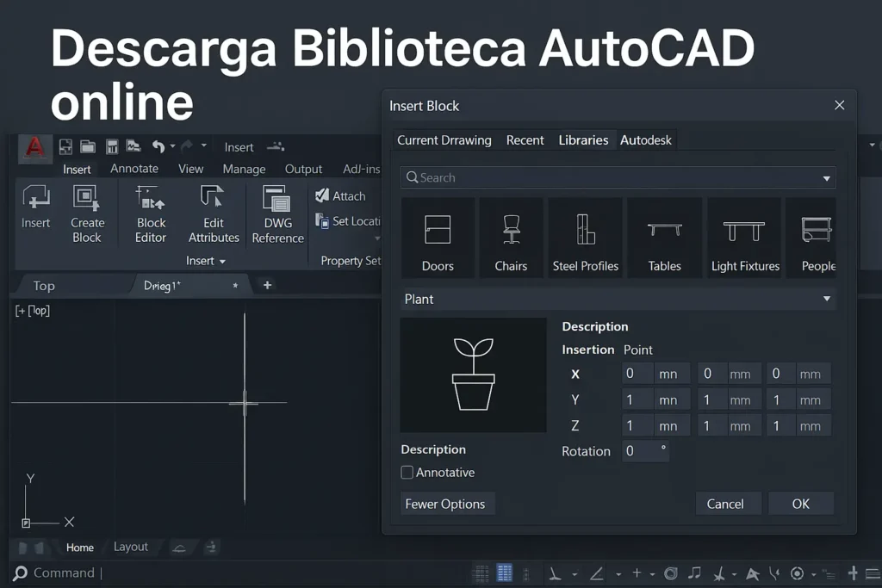Open the Annotate ribbon tab
882x588 pixels.
click(134, 169)
